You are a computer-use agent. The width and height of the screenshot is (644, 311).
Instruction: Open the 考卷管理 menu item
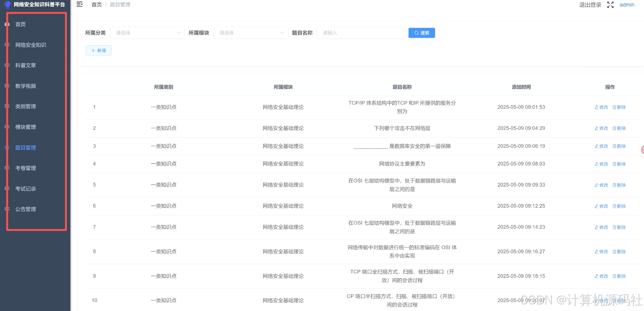(x=26, y=168)
